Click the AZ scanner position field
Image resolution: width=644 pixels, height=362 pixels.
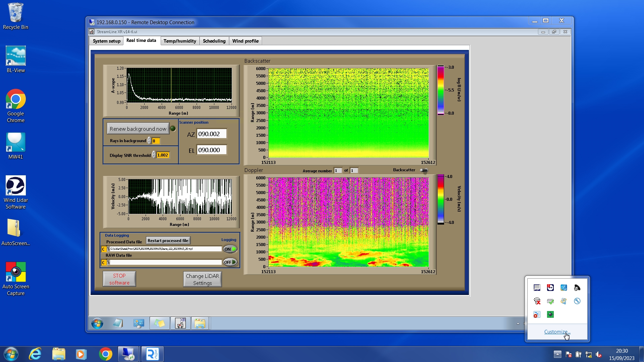point(212,134)
